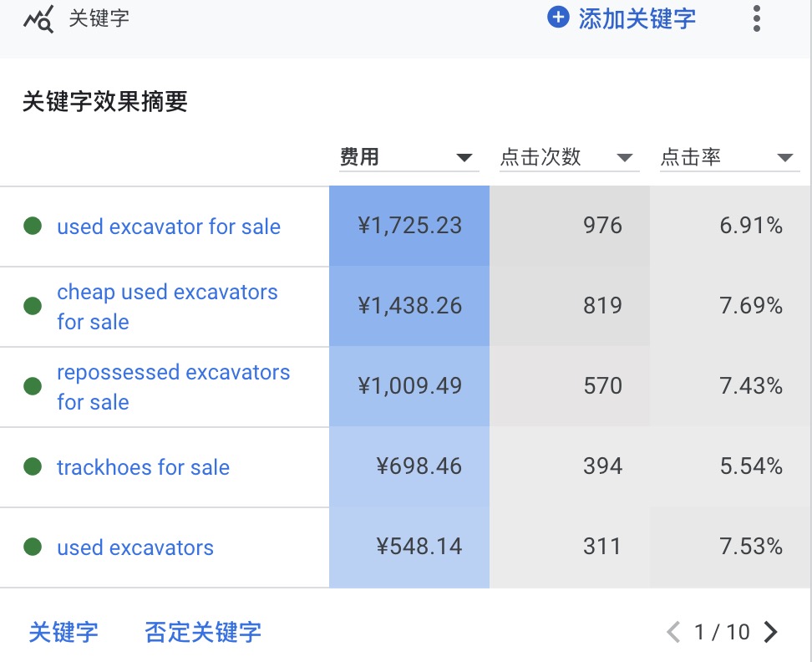This screenshot has height=662, width=812.
Task: Click green status dot for used excavator for sale
Action: point(33,226)
